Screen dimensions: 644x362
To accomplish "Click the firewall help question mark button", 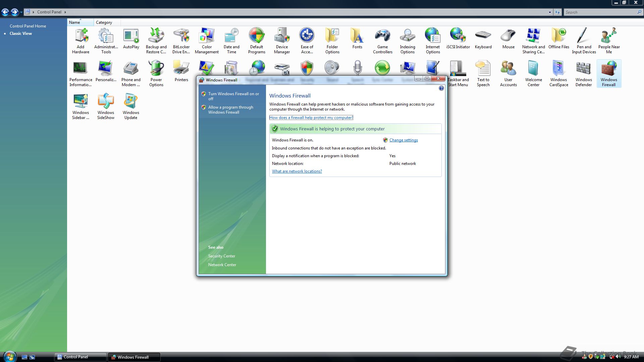I will pyautogui.click(x=441, y=88).
